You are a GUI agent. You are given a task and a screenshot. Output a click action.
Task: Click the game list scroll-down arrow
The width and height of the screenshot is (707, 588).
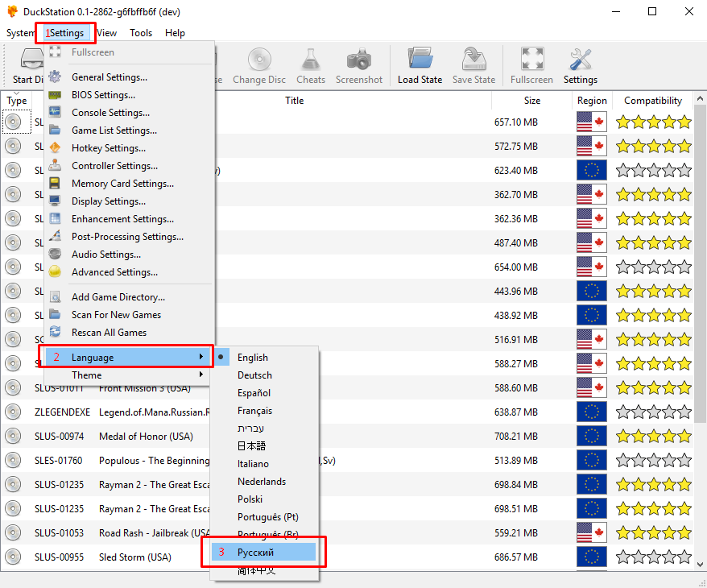pos(700,564)
